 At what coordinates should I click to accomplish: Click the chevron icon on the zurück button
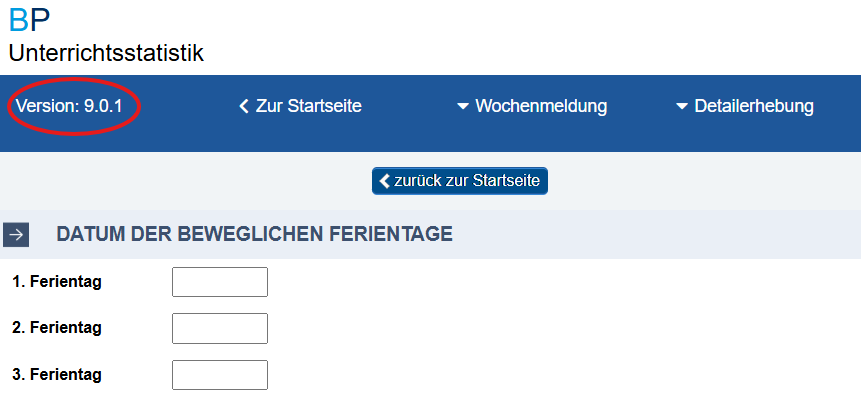coord(385,181)
